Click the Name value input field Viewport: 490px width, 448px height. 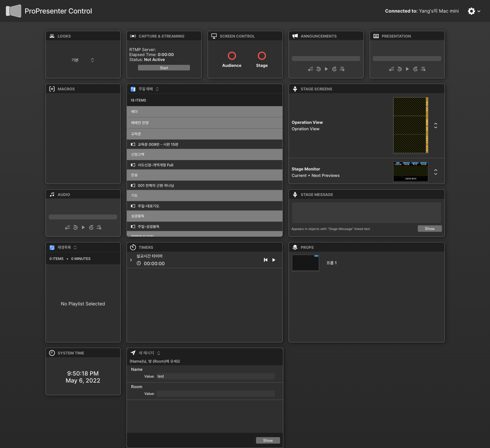pyautogui.click(x=215, y=376)
